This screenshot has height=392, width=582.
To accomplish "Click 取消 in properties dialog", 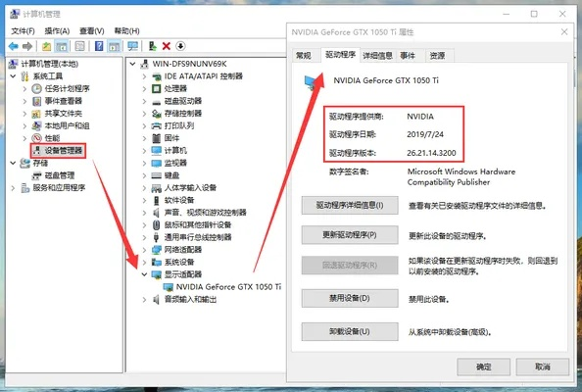I will [x=543, y=367].
